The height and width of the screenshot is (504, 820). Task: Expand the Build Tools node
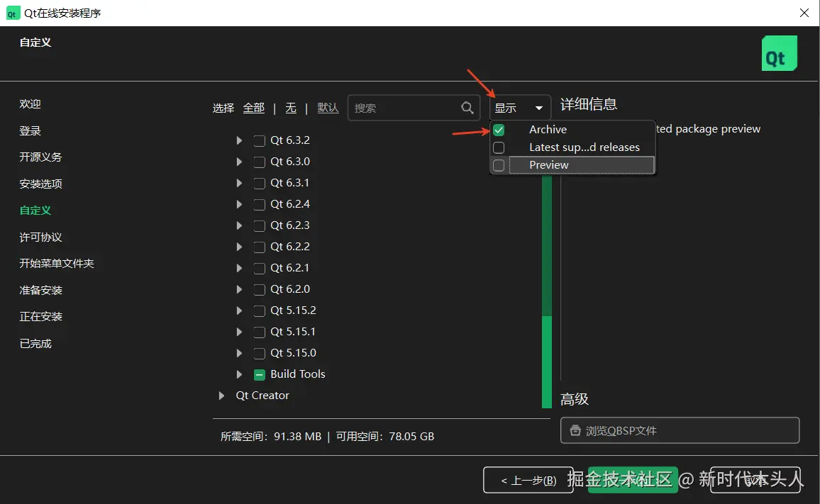tap(239, 374)
